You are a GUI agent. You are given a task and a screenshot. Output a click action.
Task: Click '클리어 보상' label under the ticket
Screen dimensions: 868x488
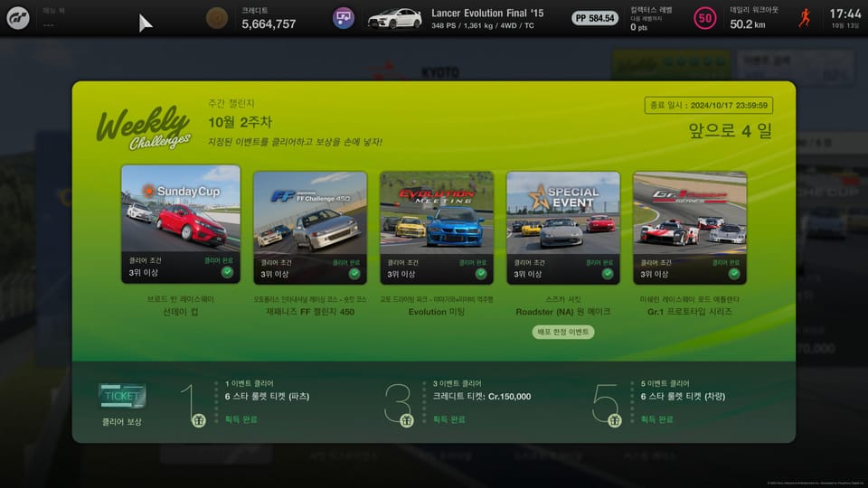[122, 422]
